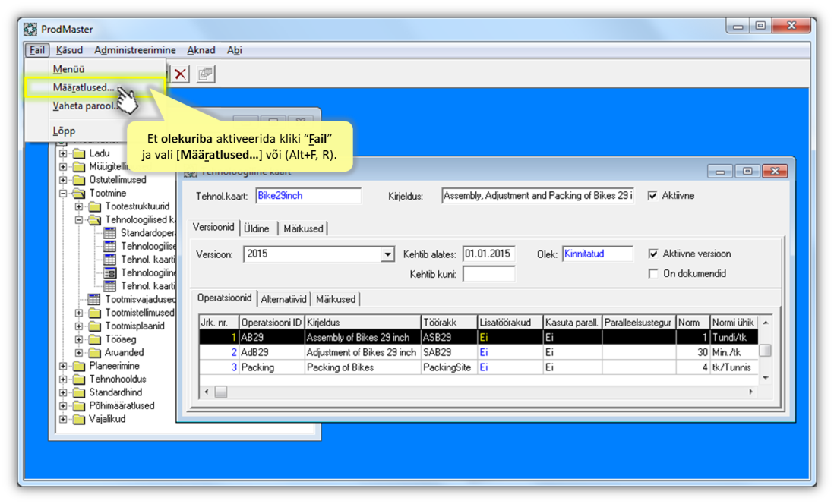Click the open Tootmine folder icon
The width and height of the screenshot is (834, 504).
point(79,193)
